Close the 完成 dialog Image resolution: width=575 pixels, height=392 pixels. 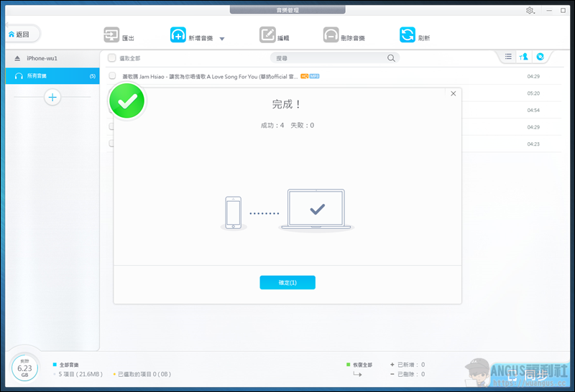(x=453, y=93)
